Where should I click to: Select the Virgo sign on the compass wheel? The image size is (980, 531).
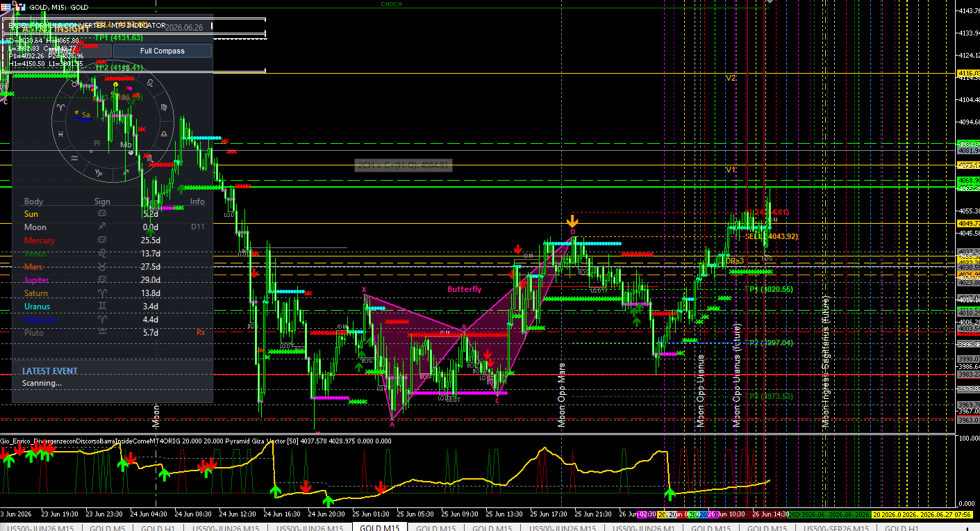[163, 108]
